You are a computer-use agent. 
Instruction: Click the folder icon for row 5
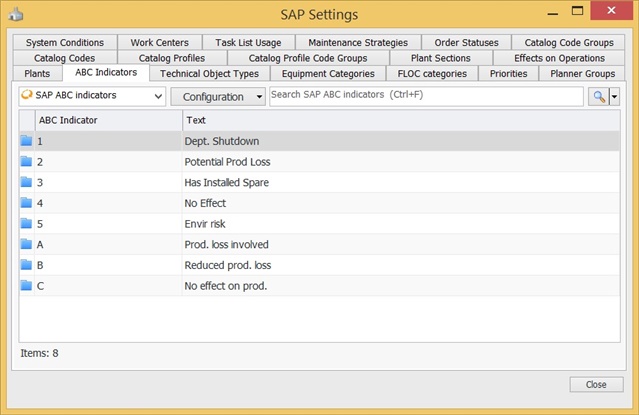point(26,223)
